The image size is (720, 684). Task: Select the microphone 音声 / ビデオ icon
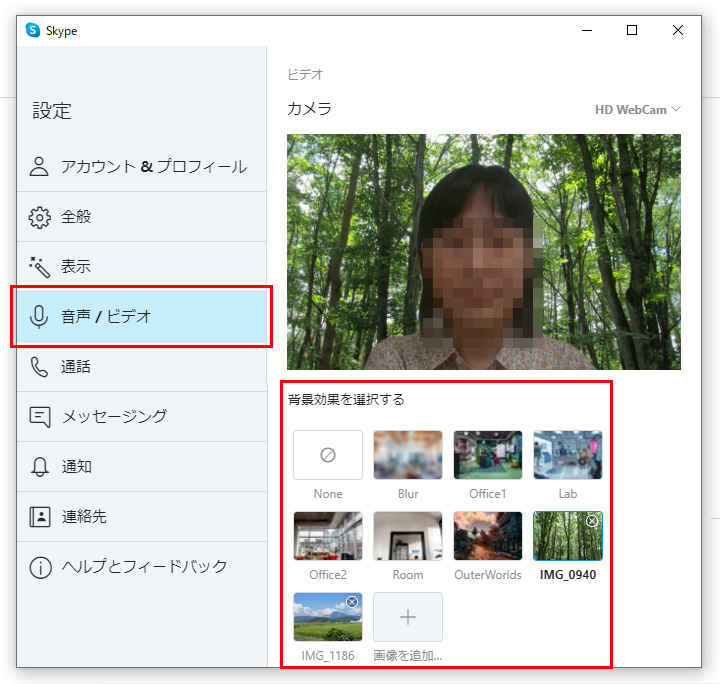pos(40,317)
